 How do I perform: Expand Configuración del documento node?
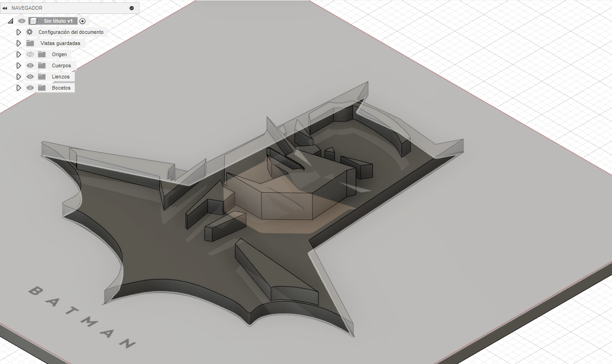[19, 32]
